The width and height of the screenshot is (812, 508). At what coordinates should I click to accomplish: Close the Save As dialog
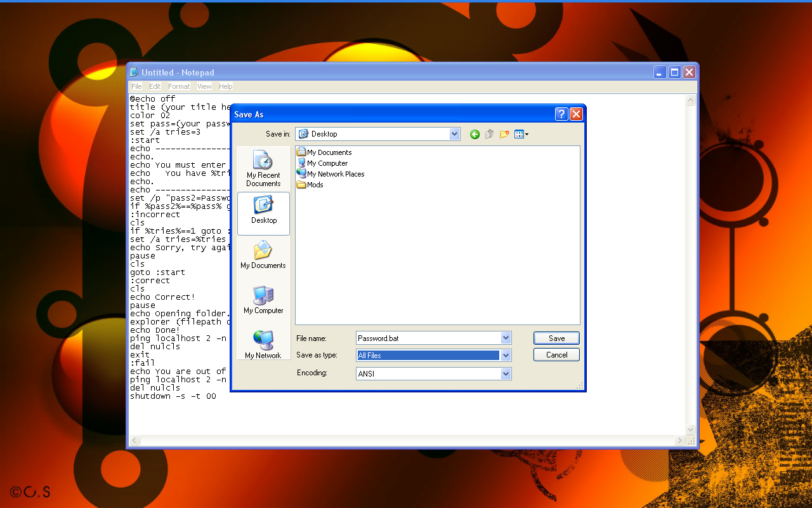[x=576, y=114]
